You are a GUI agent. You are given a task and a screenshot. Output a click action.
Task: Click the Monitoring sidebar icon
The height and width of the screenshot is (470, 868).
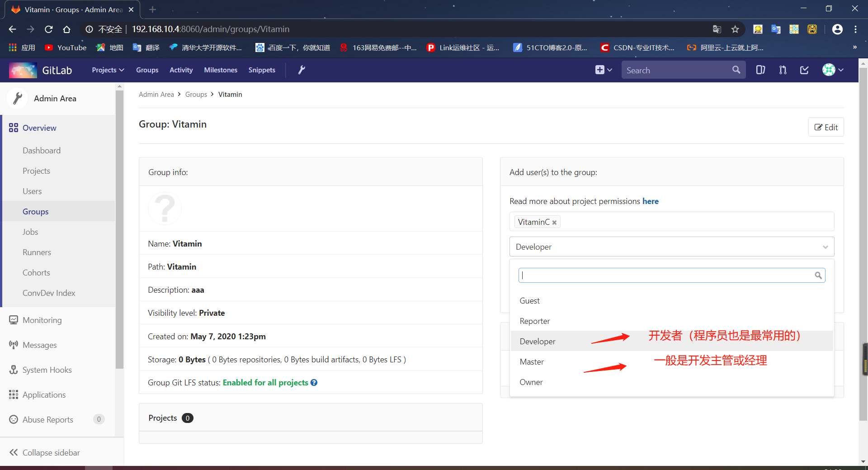point(14,320)
